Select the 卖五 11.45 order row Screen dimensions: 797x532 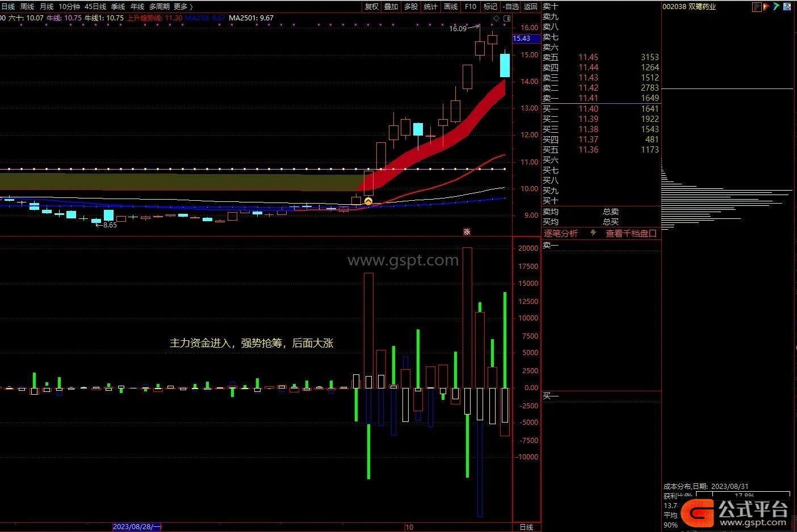[601, 57]
